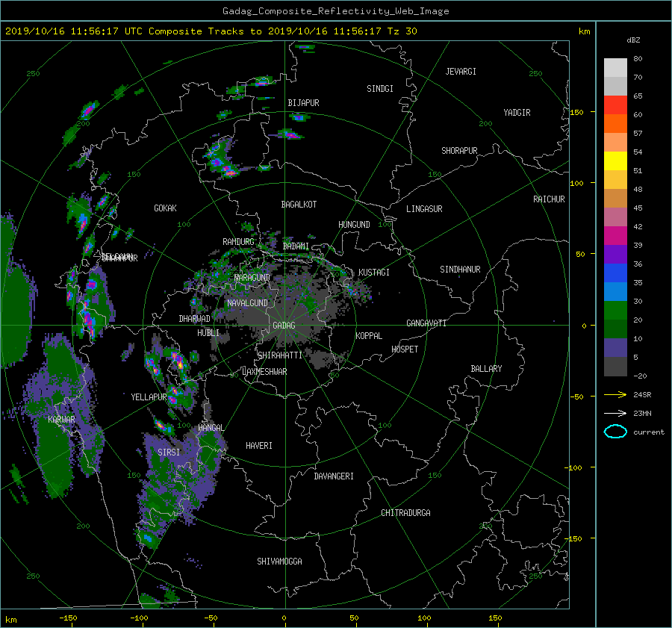Click the BALLARY label

pos(486,369)
